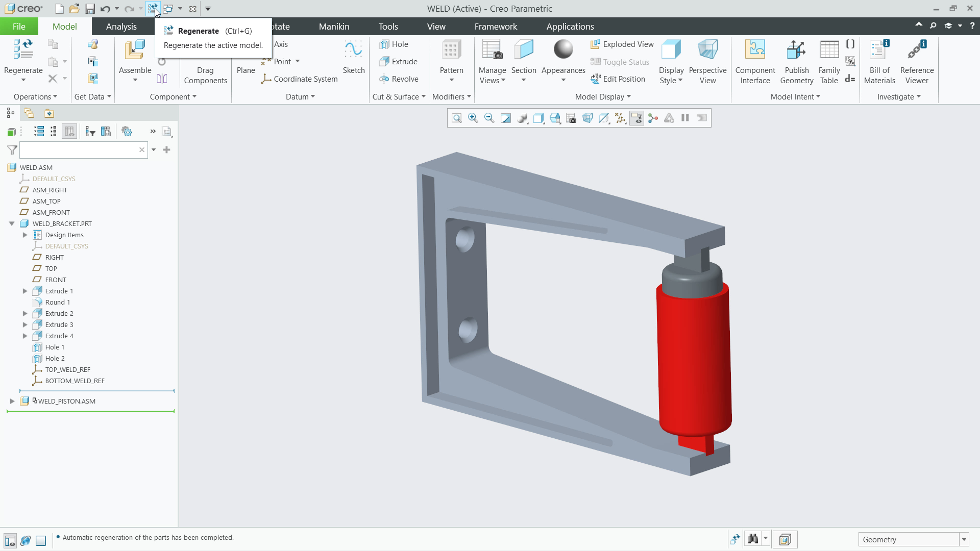Click the Bill of Materials icon
This screenshot has height=551, width=980.
click(x=879, y=49)
